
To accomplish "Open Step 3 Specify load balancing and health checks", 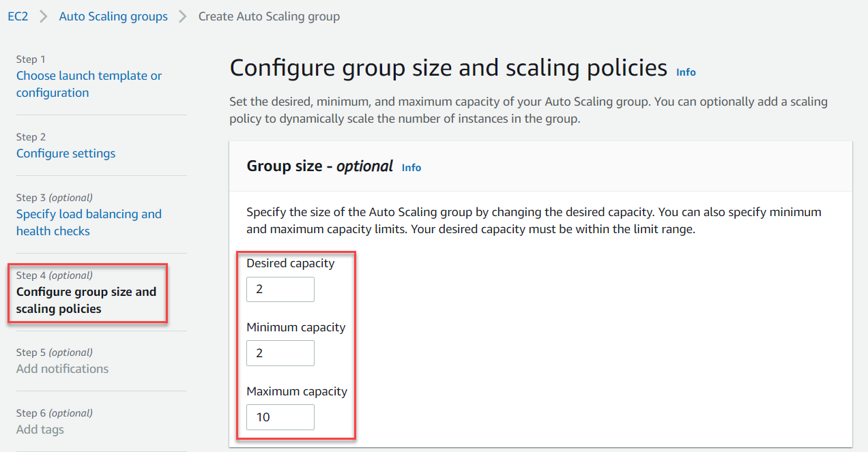I will (89, 222).
